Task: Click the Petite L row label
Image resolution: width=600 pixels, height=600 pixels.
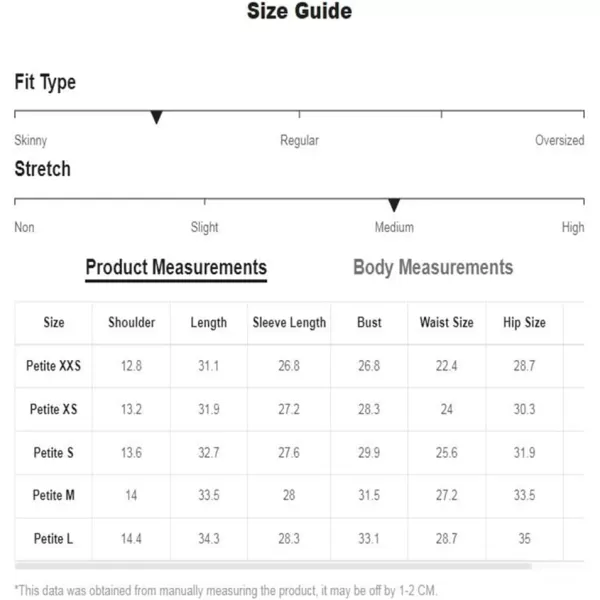Action: click(x=54, y=539)
